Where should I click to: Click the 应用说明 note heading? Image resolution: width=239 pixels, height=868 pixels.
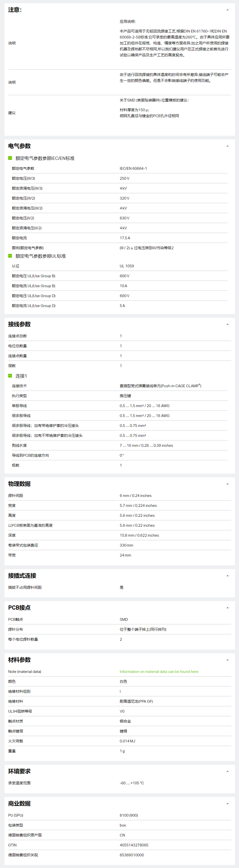pos(128,22)
